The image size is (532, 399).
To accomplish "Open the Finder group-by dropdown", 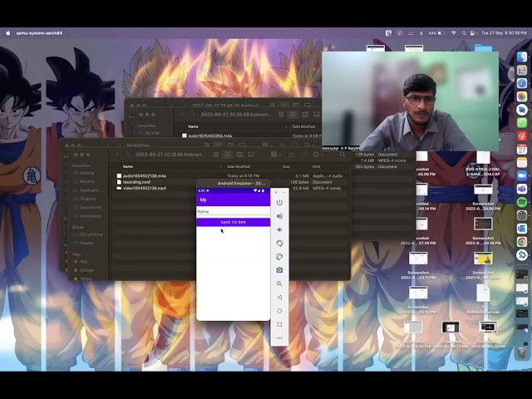I will [x=276, y=155].
